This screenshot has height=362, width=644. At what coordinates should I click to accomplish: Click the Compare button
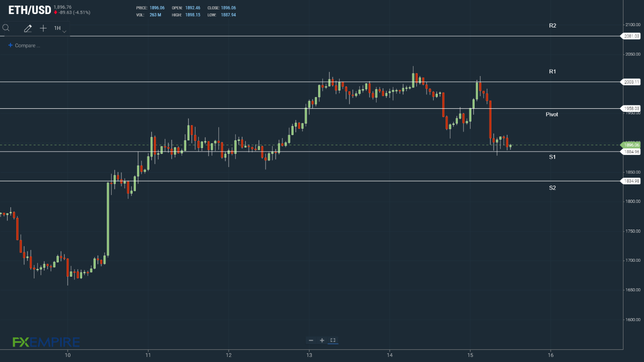click(x=24, y=45)
